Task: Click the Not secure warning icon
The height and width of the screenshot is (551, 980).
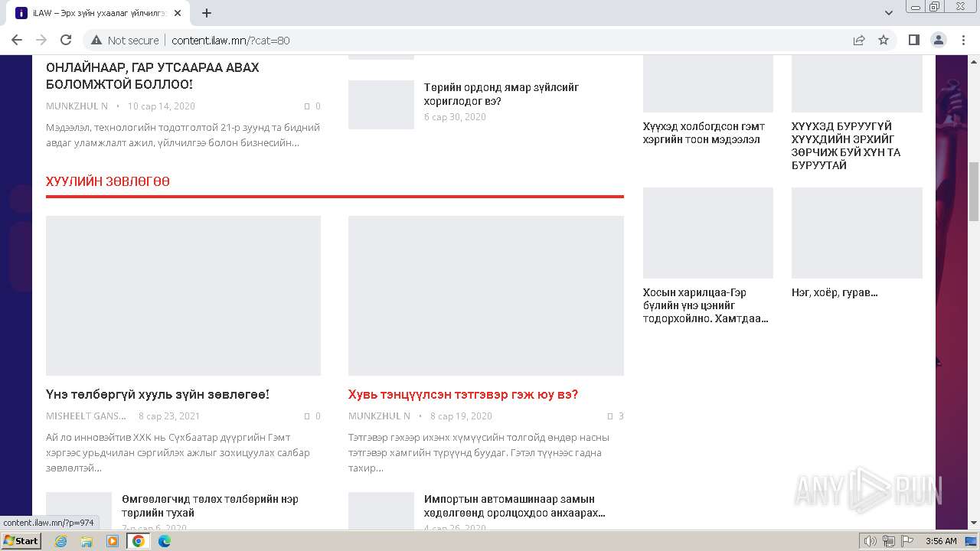Action: [96, 41]
